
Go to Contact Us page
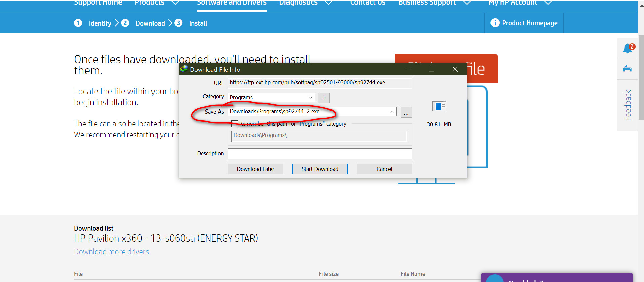click(368, 3)
